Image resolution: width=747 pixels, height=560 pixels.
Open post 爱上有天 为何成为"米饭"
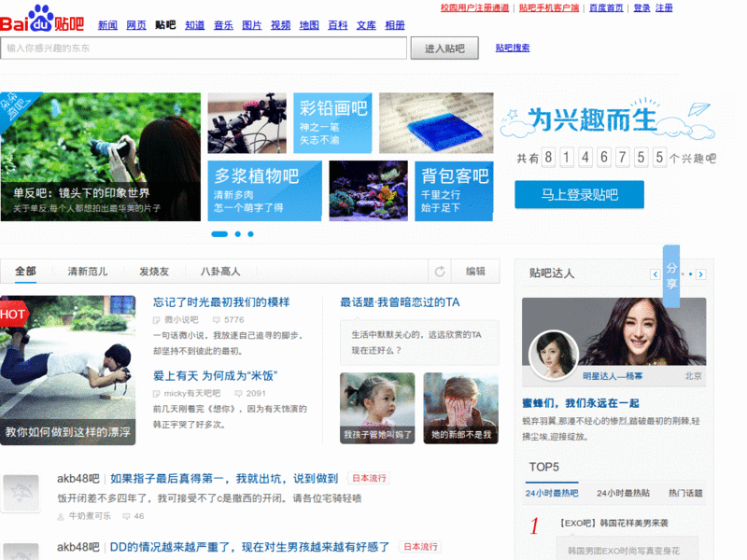pos(216,376)
